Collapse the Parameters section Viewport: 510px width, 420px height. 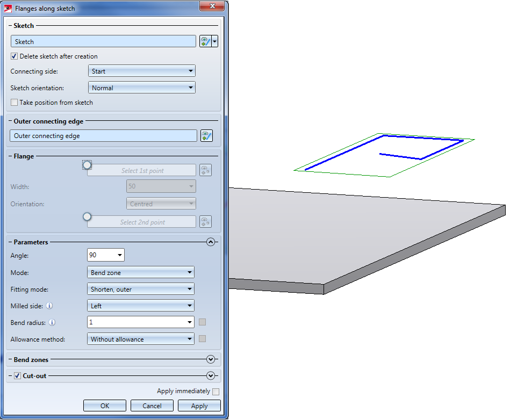[x=211, y=242]
